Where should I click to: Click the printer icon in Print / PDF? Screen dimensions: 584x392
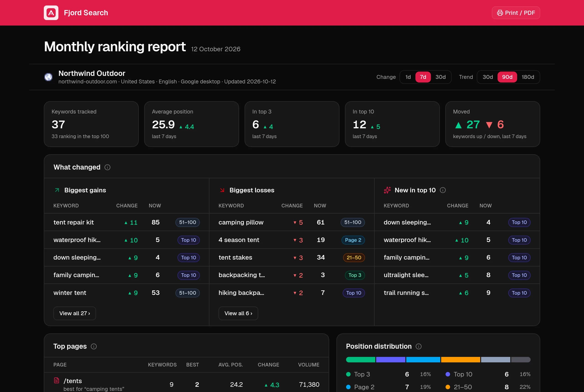(500, 13)
